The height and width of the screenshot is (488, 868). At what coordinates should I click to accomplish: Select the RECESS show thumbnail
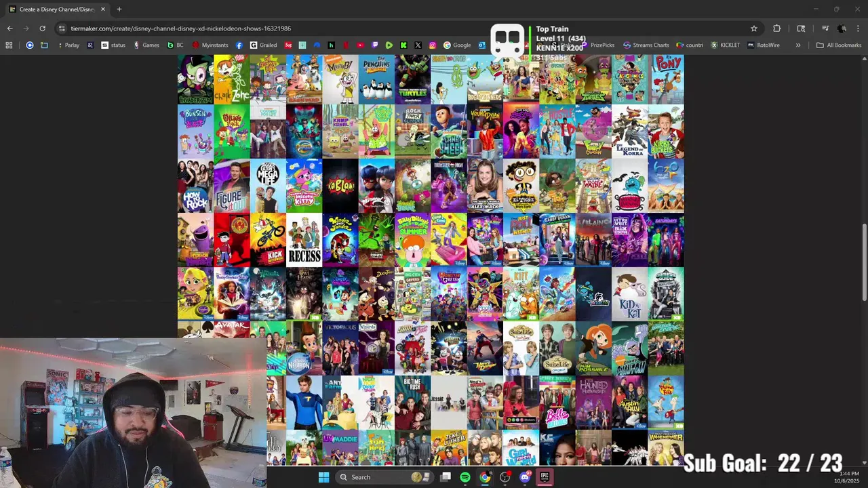pyautogui.click(x=304, y=240)
